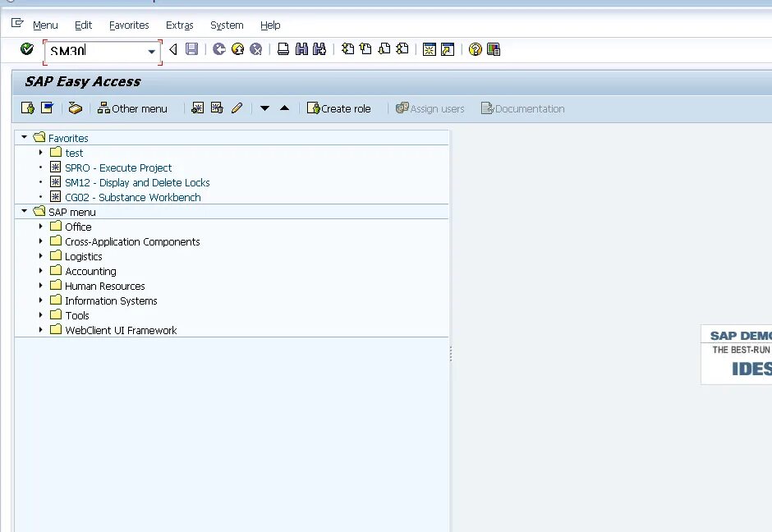Click the Next Page icon
Viewport: 772px width, 532px height.
[384, 49]
